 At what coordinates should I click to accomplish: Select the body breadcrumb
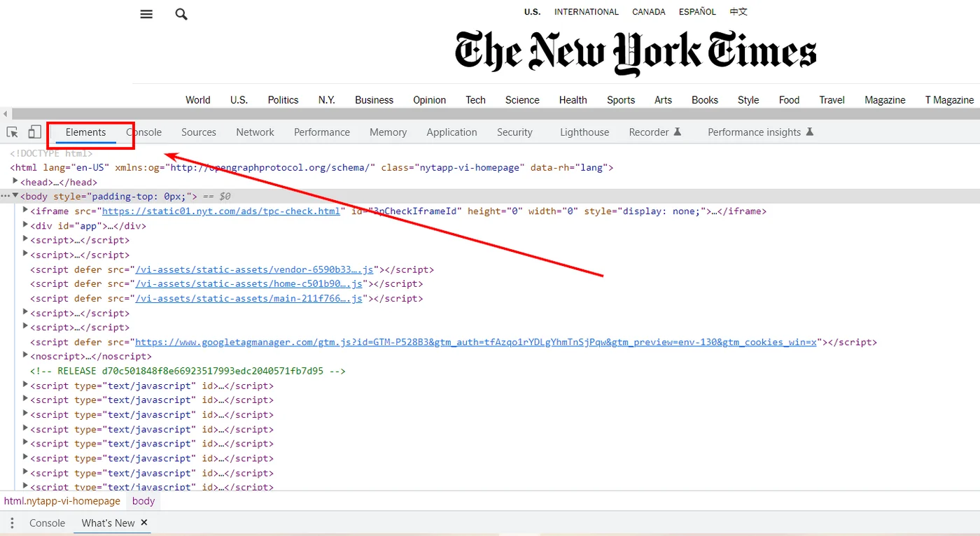point(143,501)
